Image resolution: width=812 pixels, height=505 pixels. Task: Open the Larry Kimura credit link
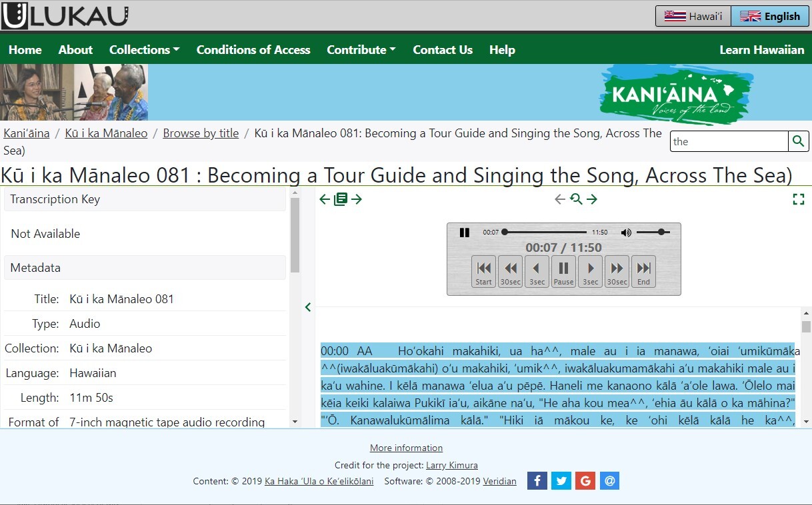coord(452,465)
